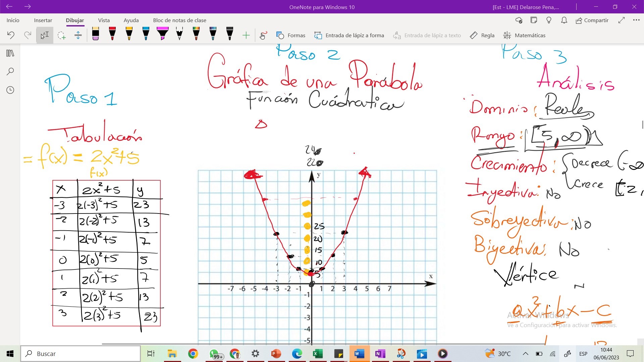Open the Search sidebar icon
This screenshot has height=362, width=644.
[x=10, y=71]
